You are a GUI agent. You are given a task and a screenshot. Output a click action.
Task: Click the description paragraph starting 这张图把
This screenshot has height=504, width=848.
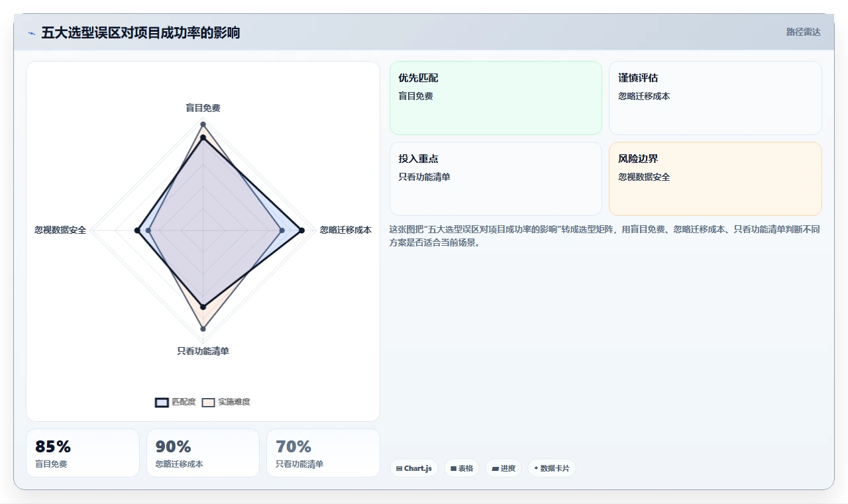coord(605,236)
